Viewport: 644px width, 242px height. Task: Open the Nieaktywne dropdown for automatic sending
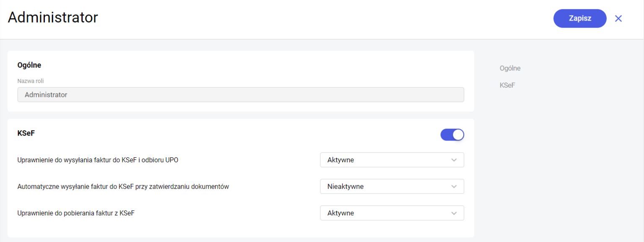click(392, 186)
